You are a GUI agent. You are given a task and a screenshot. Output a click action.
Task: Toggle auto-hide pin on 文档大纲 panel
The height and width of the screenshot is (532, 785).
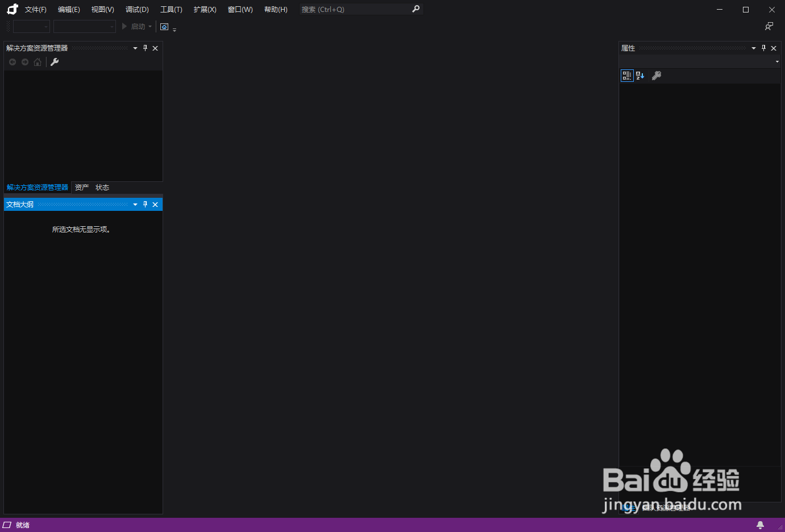tap(145, 204)
